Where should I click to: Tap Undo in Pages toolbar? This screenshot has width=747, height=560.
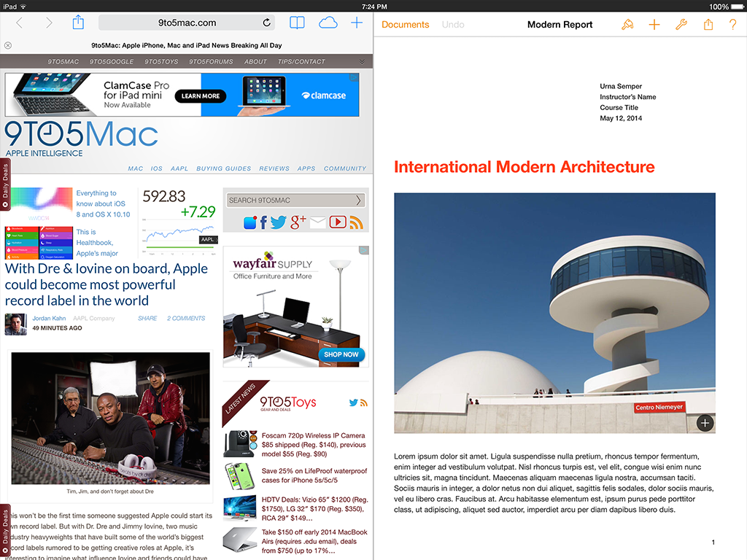pos(453,25)
